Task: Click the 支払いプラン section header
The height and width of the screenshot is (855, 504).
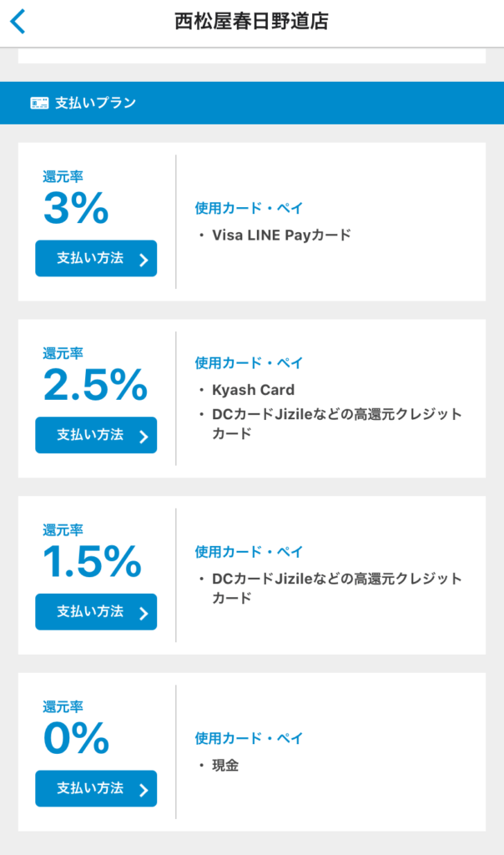Action: [95, 103]
